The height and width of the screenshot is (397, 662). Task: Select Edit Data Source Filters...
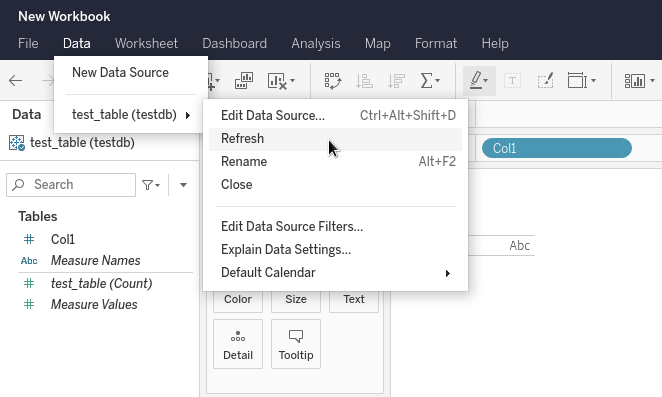(336, 226)
